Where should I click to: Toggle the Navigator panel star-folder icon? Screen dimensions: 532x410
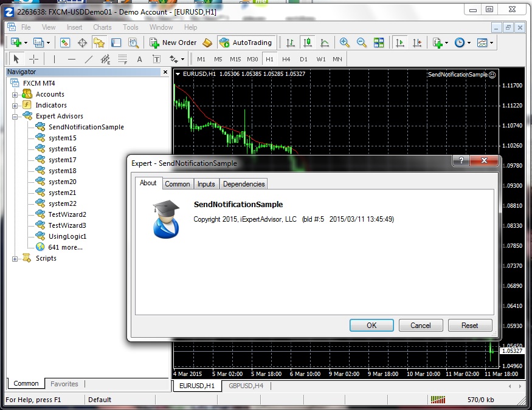coord(98,43)
